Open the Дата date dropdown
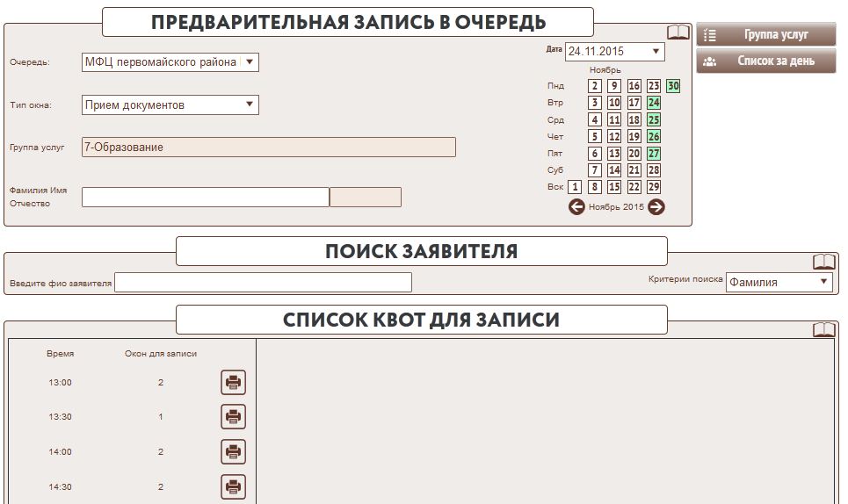 click(656, 51)
